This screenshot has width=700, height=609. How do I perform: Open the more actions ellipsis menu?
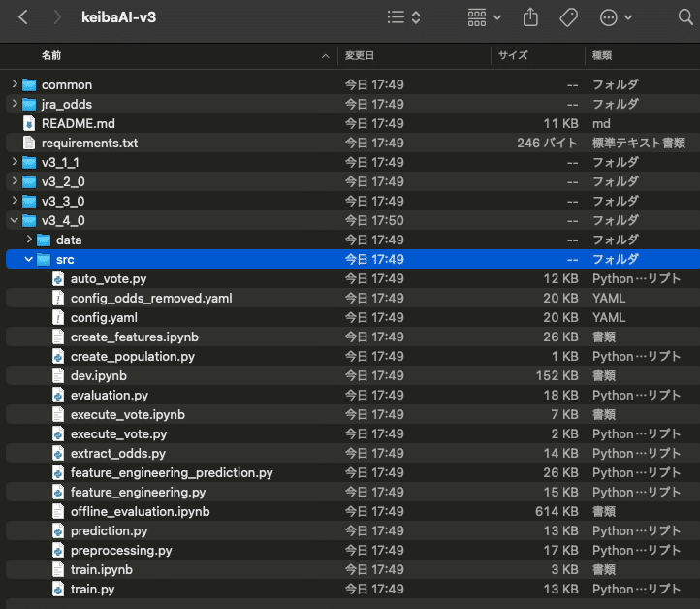[x=616, y=17]
